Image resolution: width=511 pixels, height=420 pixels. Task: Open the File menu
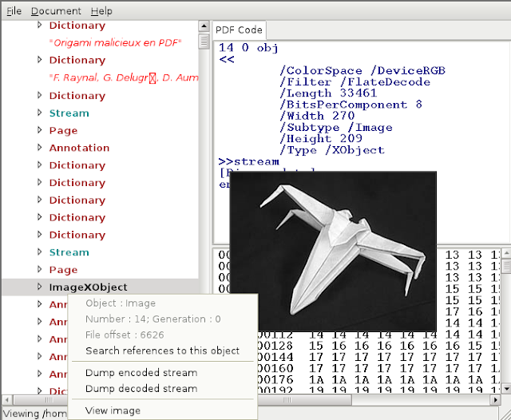[14, 11]
